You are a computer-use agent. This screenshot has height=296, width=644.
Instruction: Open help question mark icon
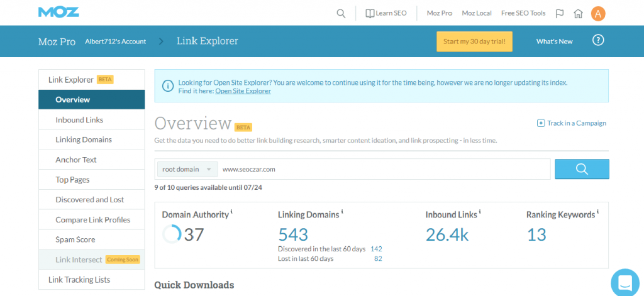tap(599, 40)
